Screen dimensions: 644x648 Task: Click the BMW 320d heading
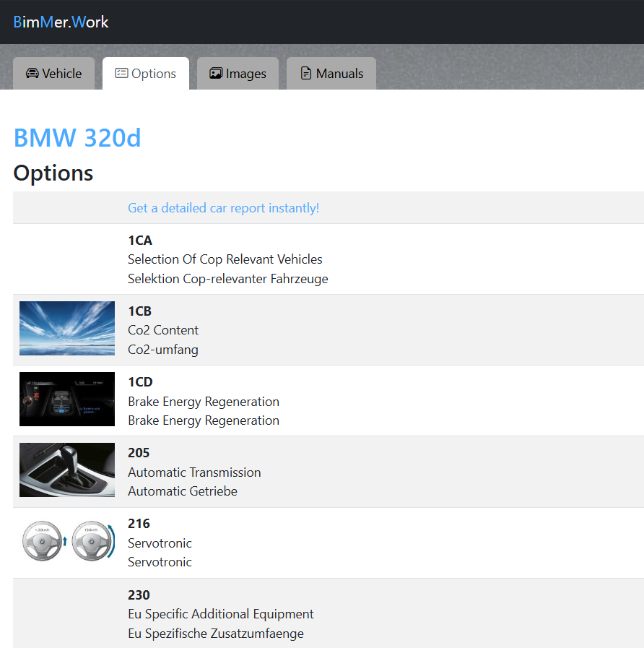point(77,137)
